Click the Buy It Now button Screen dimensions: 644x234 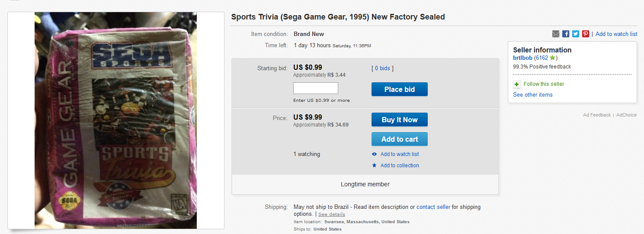tap(400, 120)
